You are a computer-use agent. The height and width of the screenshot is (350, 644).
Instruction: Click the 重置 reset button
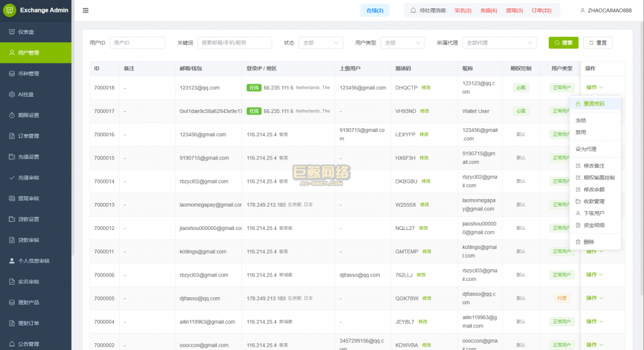click(597, 43)
